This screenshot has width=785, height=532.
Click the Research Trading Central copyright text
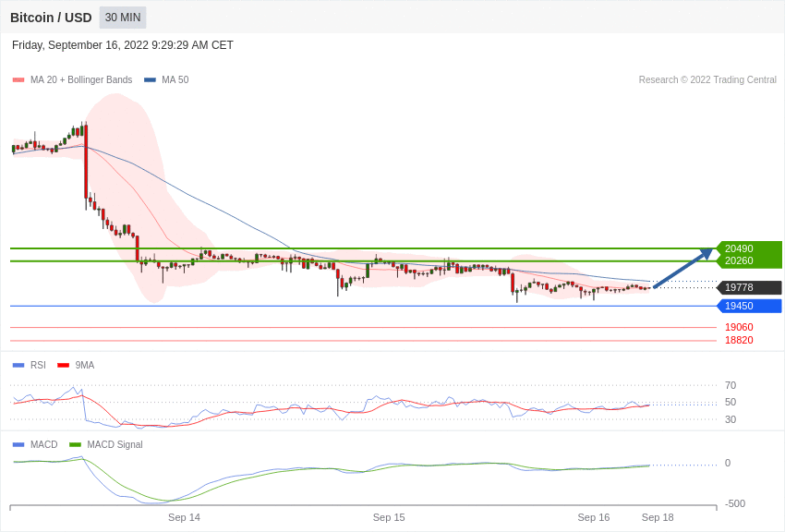(x=707, y=80)
